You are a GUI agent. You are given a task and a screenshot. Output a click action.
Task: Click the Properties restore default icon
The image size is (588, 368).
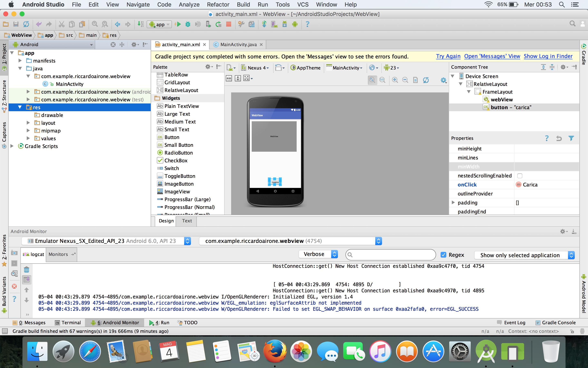coord(559,138)
